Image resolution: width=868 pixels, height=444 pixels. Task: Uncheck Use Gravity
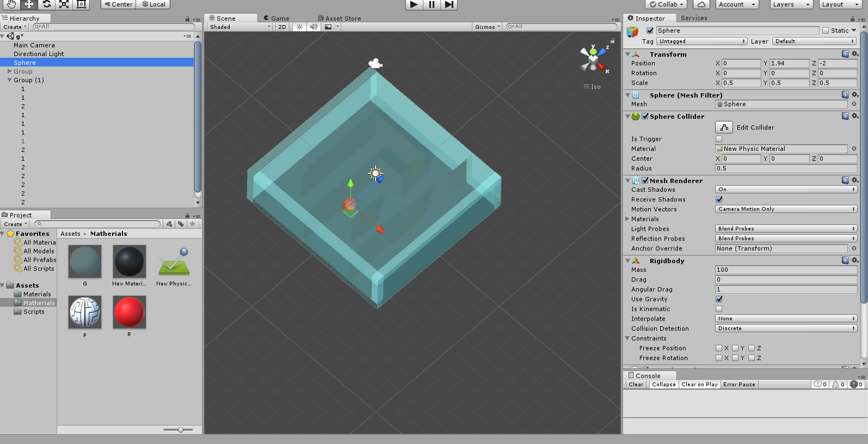tap(719, 299)
